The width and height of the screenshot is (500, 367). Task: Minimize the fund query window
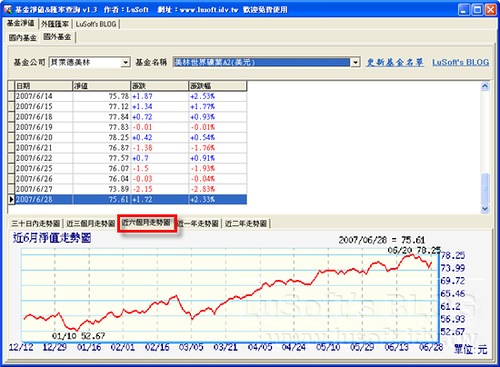pos(464,10)
